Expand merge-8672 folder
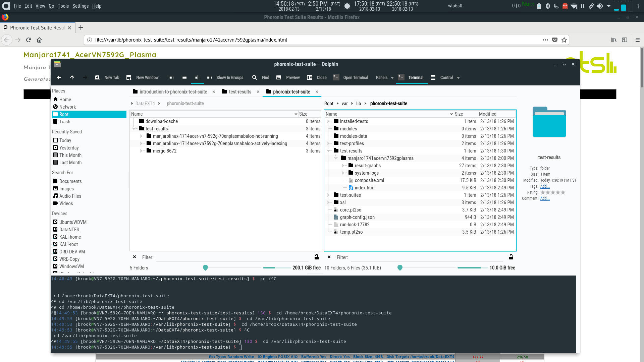Image resolution: width=644 pixels, height=362 pixels. 142,151
